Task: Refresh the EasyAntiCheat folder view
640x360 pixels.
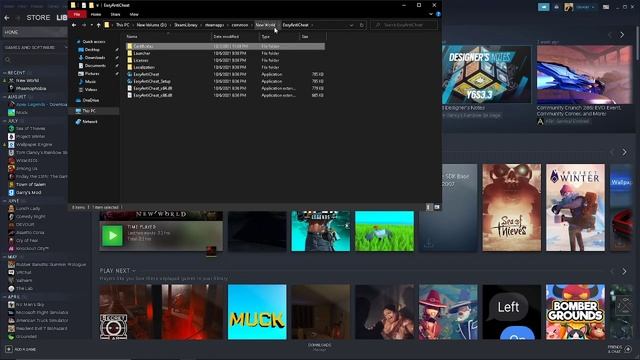Action: click(362, 25)
